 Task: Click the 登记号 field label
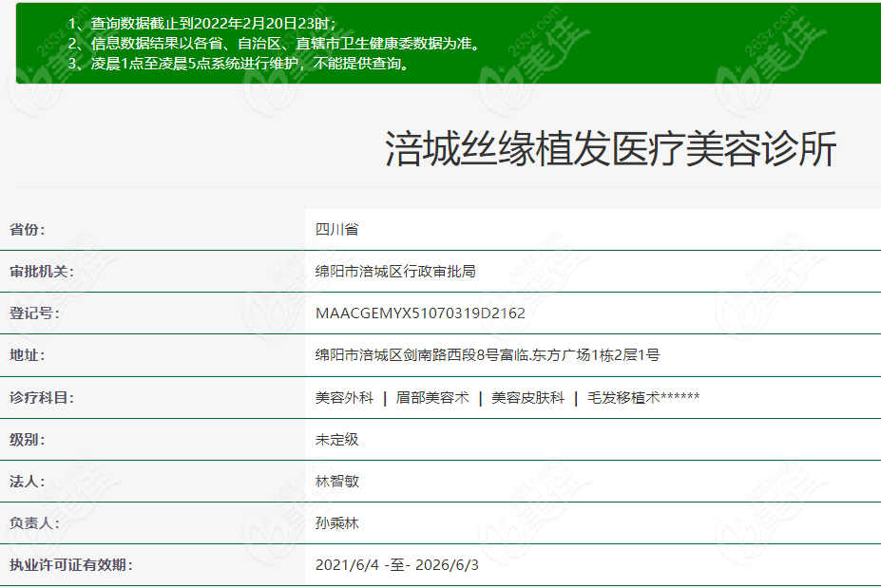[34, 313]
